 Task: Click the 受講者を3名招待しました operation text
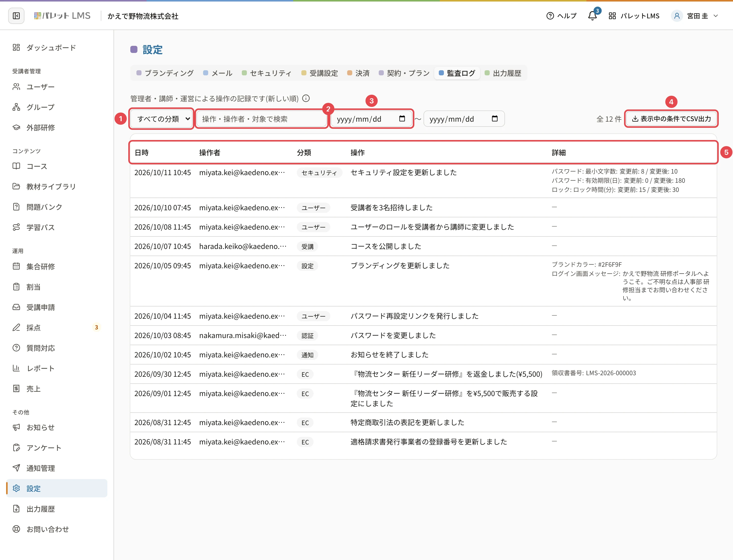pyautogui.click(x=391, y=208)
